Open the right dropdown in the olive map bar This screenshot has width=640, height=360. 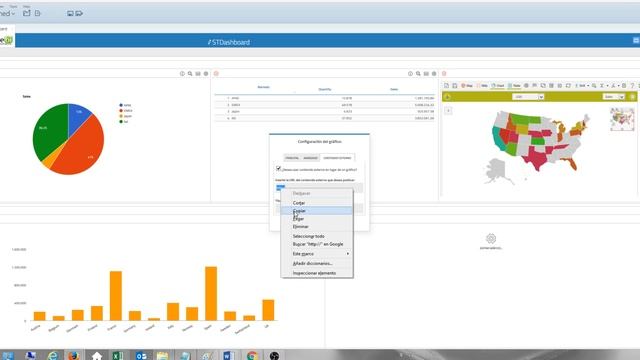[614, 97]
